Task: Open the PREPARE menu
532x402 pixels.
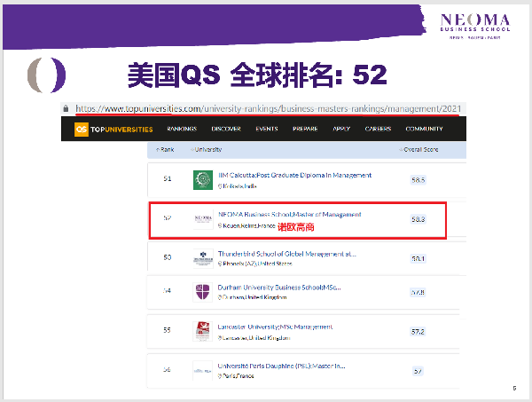Action: click(x=305, y=129)
